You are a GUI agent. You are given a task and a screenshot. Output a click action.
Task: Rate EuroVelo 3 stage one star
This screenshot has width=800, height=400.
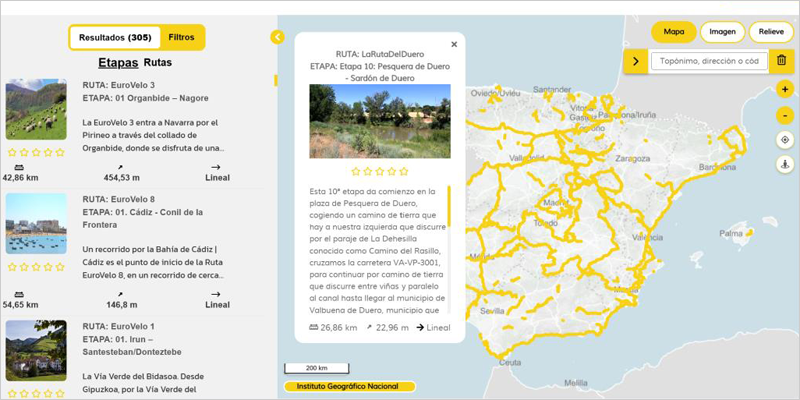tap(12, 152)
